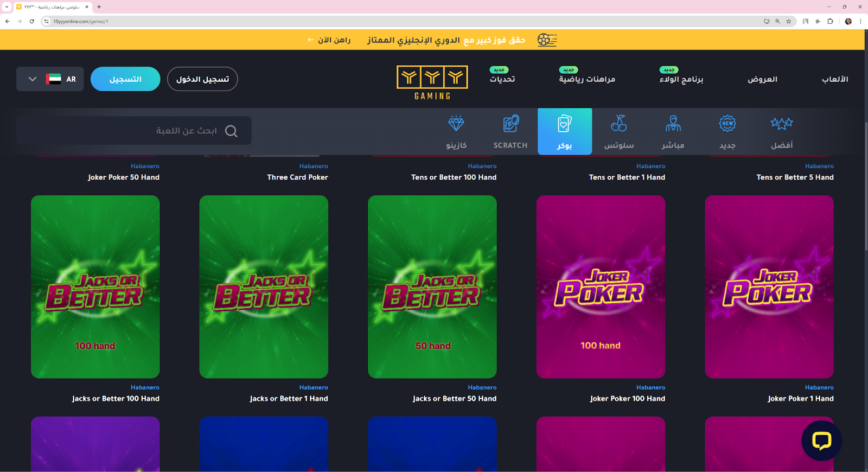Bookmark page with star icon
This screenshot has height=472, width=868.
pos(788,21)
